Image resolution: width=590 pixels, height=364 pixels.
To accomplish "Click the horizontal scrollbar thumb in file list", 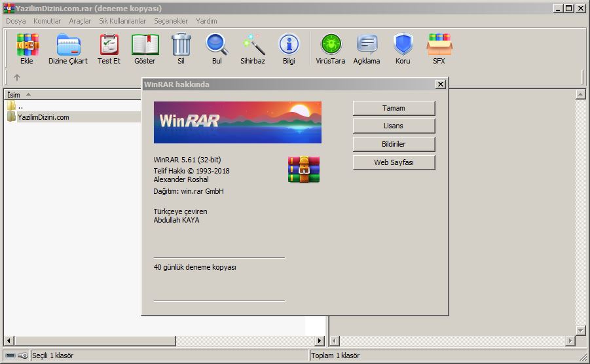I will 95,340.
